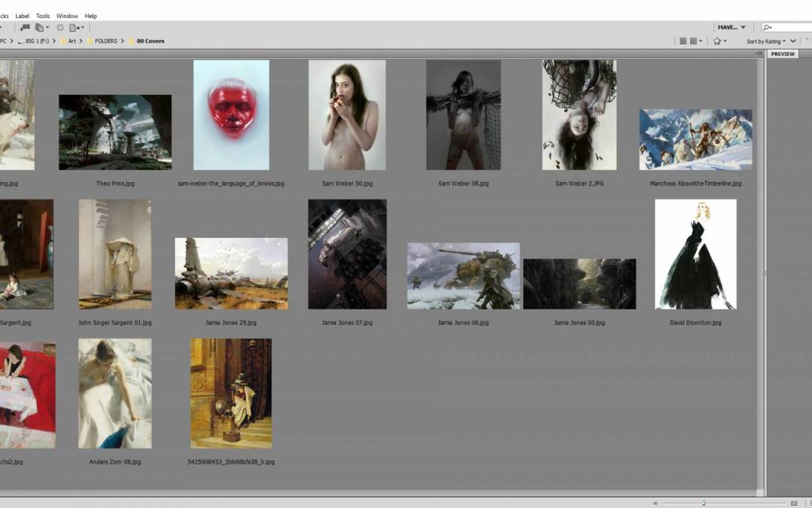Switch to the Preview panel tab
The width and height of the screenshot is (812, 508).
click(783, 54)
